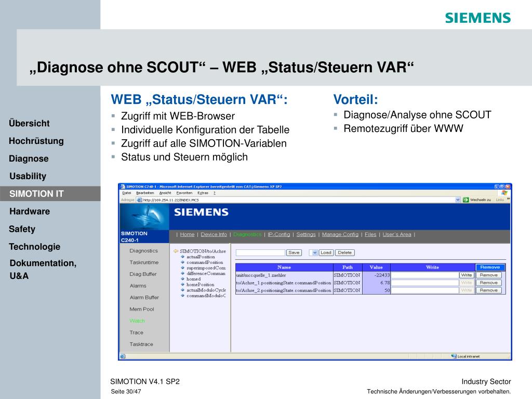Select Taskruntime in the left sidebar
The height and width of the screenshot is (399, 532).
click(x=144, y=262)
